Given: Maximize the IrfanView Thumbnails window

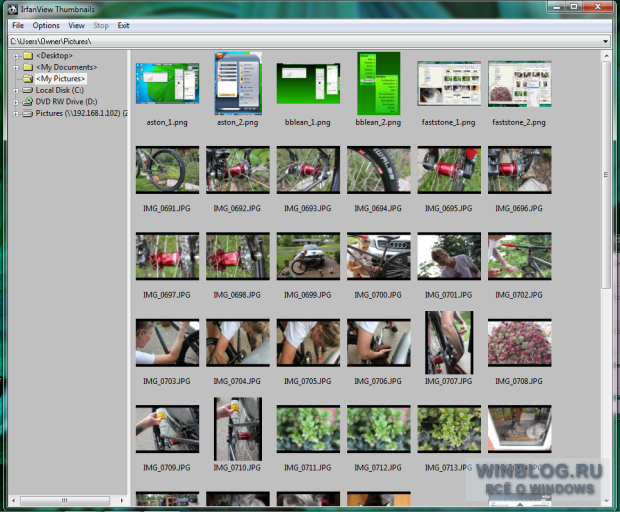Looking at the screenshot, I should 574,7.
